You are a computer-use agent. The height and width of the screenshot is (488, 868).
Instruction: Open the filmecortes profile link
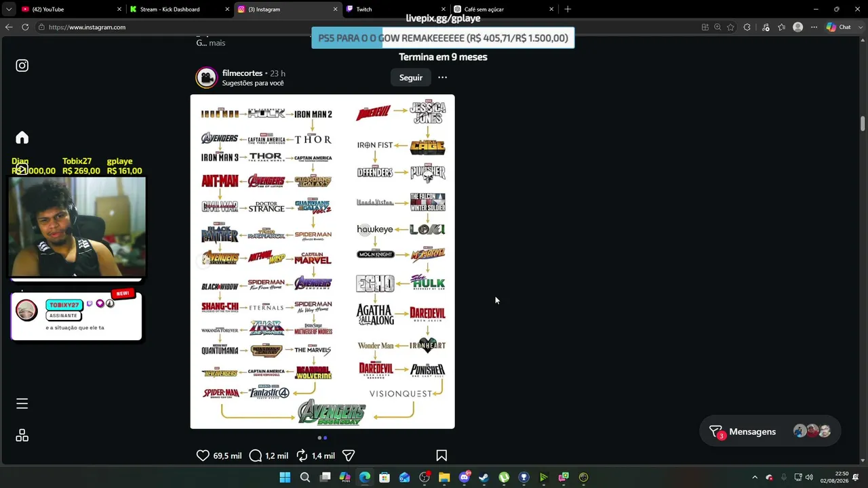[242, 73]
